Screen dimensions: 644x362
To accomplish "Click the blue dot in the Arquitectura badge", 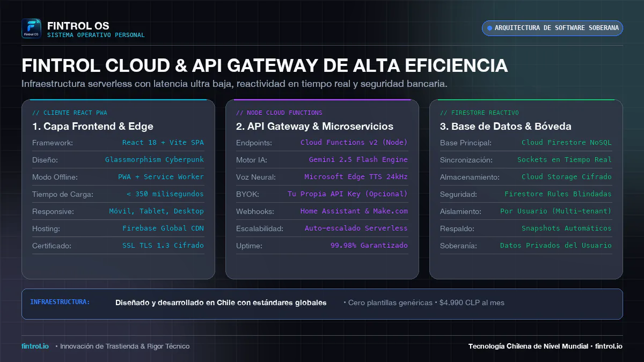I will (x=489, y=28).
